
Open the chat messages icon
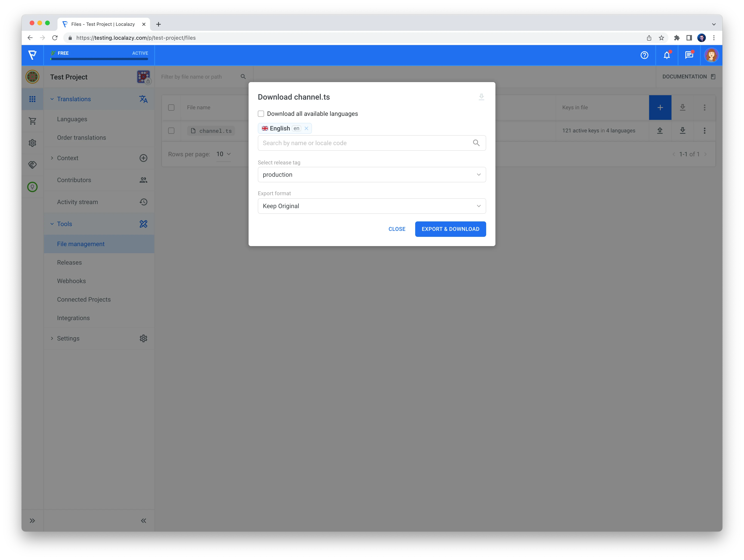[689, 55]
